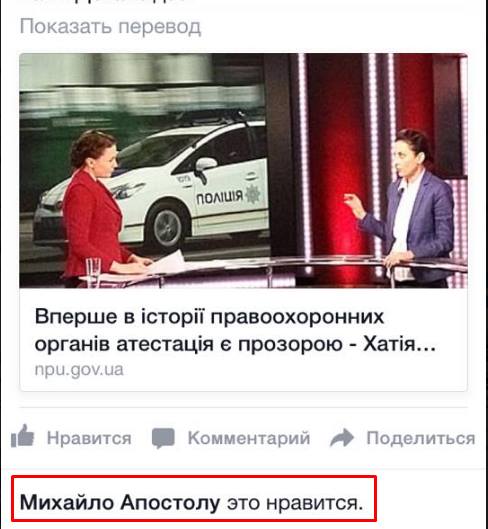Click the thumbs-up like icon

click(23, 436)
